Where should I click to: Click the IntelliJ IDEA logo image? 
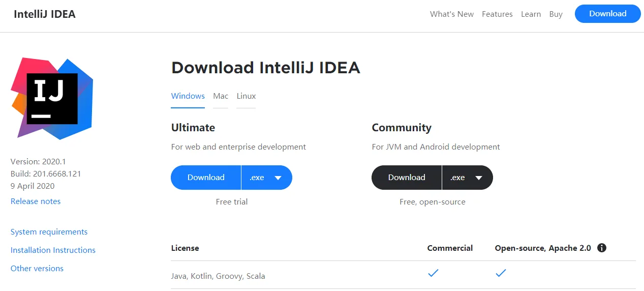click(x=52, y=98)
